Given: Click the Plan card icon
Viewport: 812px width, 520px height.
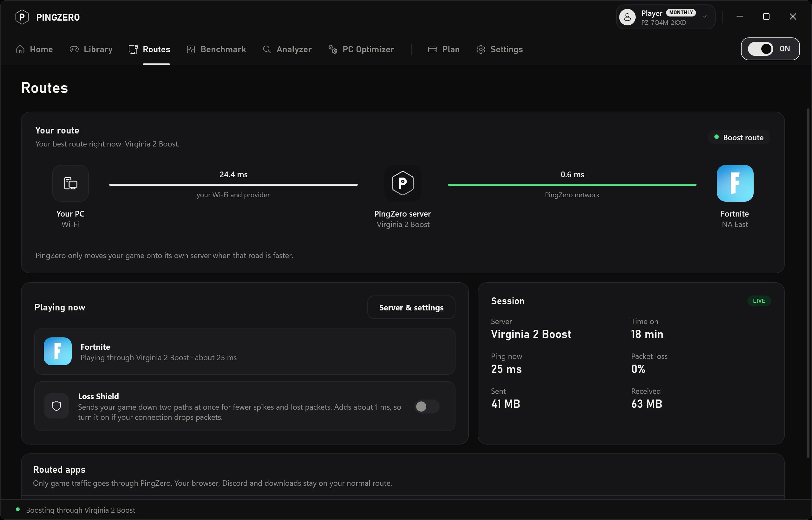Looking at the screenshot, I should click(x=432, y=49).
